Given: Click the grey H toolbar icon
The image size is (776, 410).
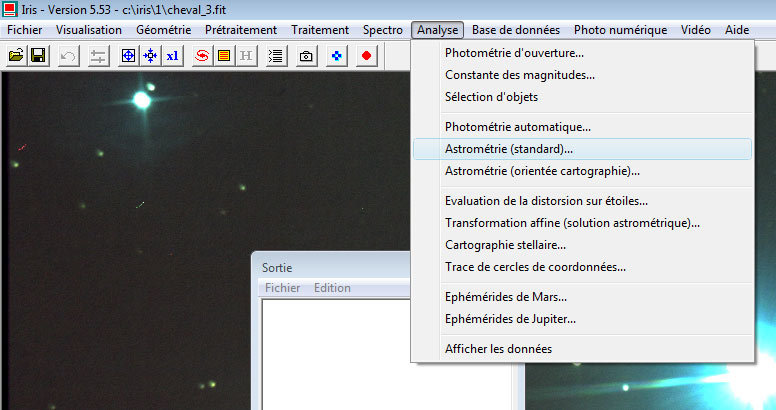Looking at the screenshot, I should [246, 55].
